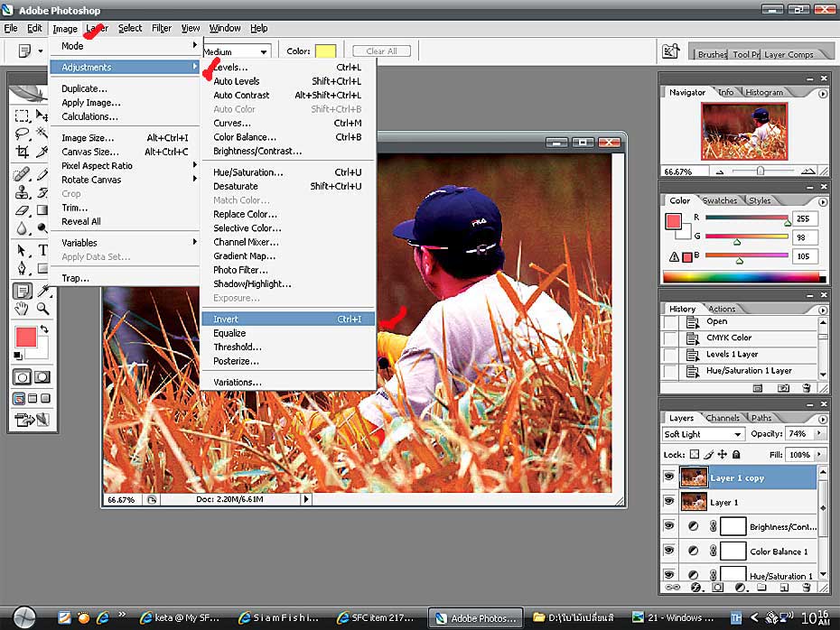This screenshot has width=840, height=630.
Task: Delete current state in History panel
Action: point(807,387)
